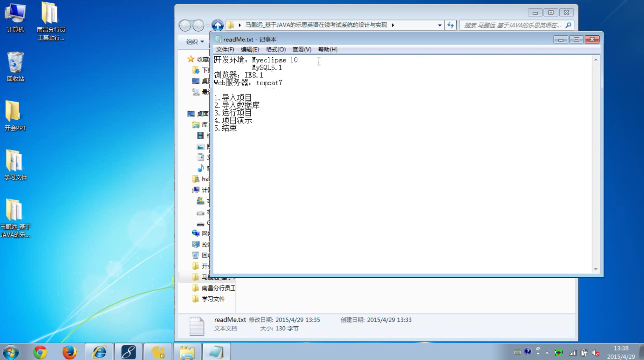
Task: Click the green-red security tray icon
Action: coord(559,353)
